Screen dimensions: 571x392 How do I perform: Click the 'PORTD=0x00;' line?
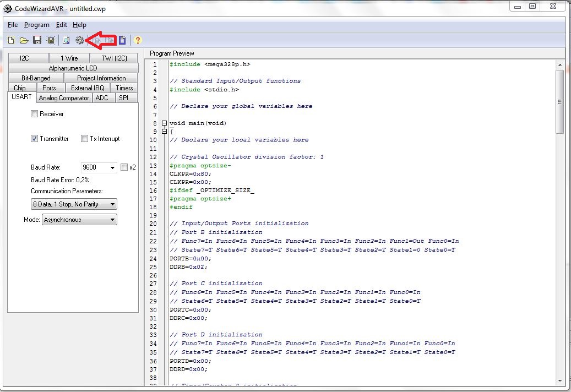[191, 361]
